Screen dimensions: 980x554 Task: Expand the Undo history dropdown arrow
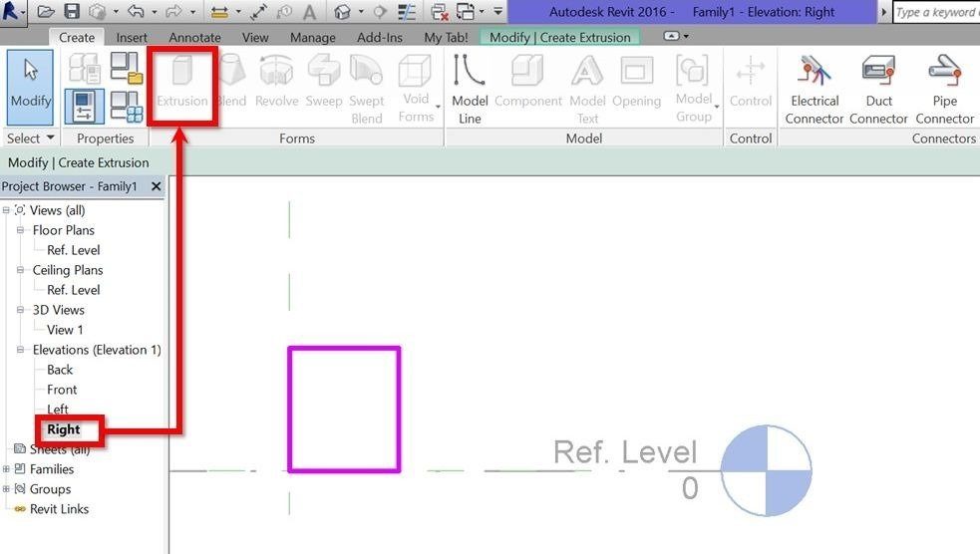(154, 12)
